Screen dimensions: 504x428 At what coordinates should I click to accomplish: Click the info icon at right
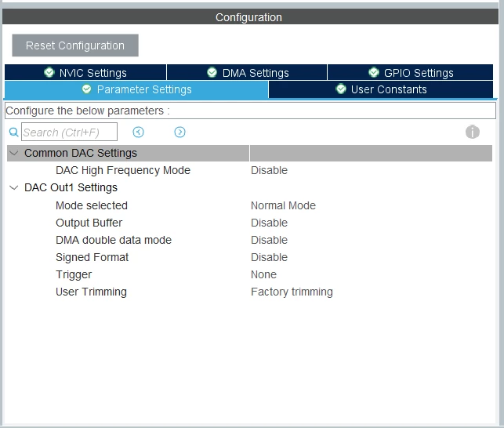473,132
